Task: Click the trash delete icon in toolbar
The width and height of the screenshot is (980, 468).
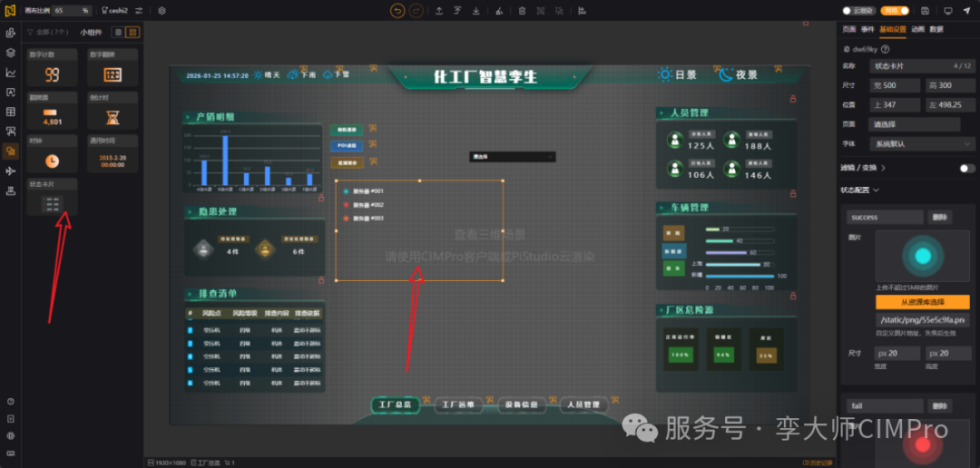Action: [x=522, y=11]
